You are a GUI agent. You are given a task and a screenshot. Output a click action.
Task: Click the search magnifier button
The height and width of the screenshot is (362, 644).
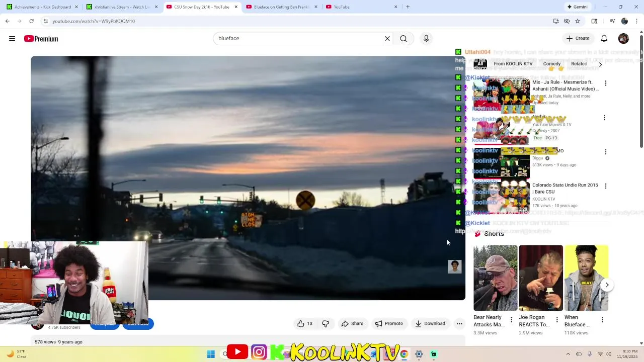coord(404,38)
